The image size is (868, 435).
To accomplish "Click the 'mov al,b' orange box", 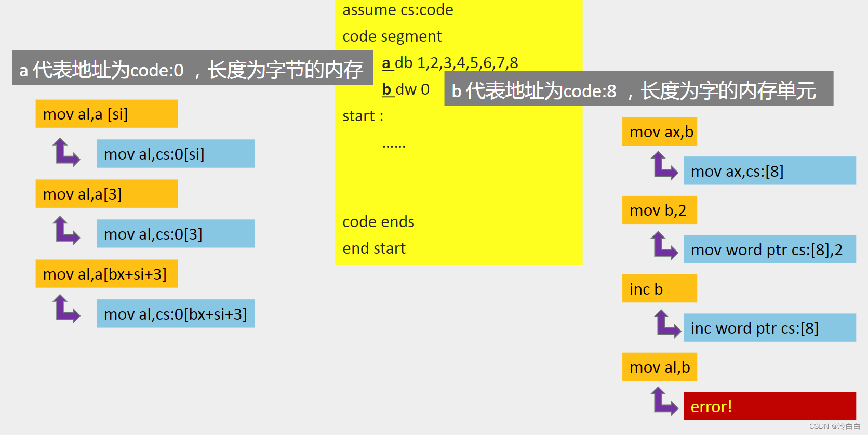I will (x=660, y=367).
